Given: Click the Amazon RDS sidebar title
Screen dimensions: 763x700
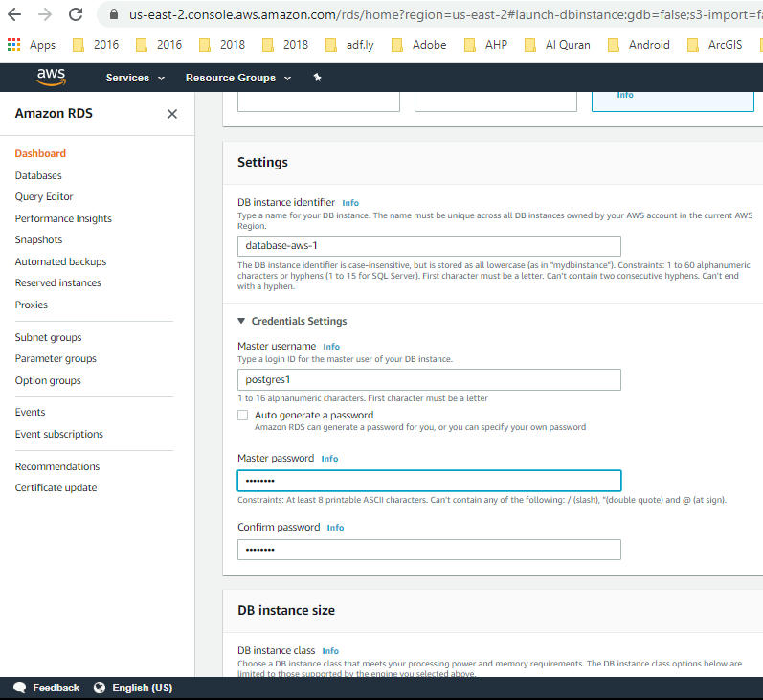Looking at the screenshot, I should [54, 113].
